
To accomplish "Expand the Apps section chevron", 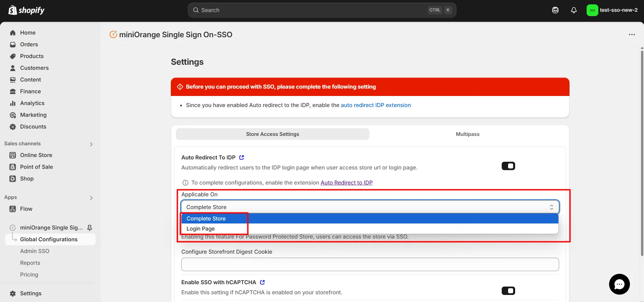I will [91, 198].
